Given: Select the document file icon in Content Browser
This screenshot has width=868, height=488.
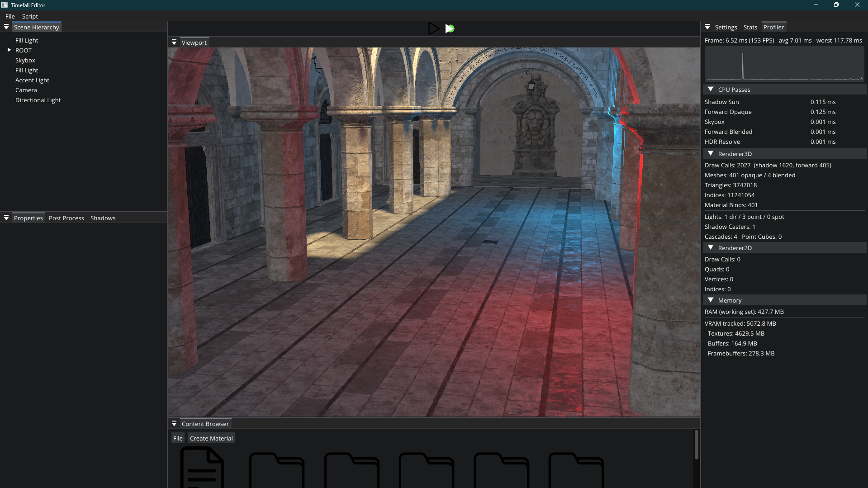Looking at the screenshot, I should (x=202, y=467).
